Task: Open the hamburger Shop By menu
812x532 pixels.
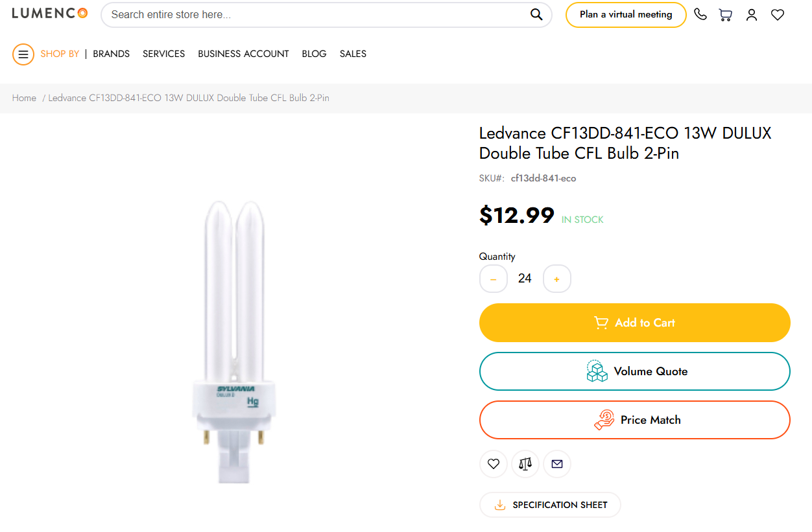Action: [23, 54]
